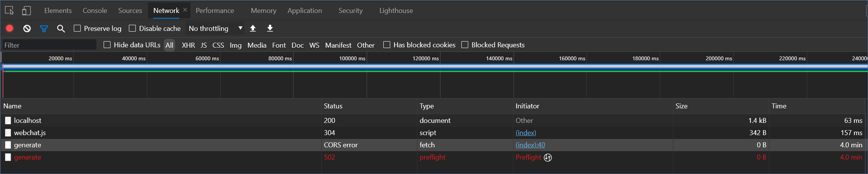Screen dimensions: 868x174
Task: Open the Memory tab
Action: click(264, 11)
